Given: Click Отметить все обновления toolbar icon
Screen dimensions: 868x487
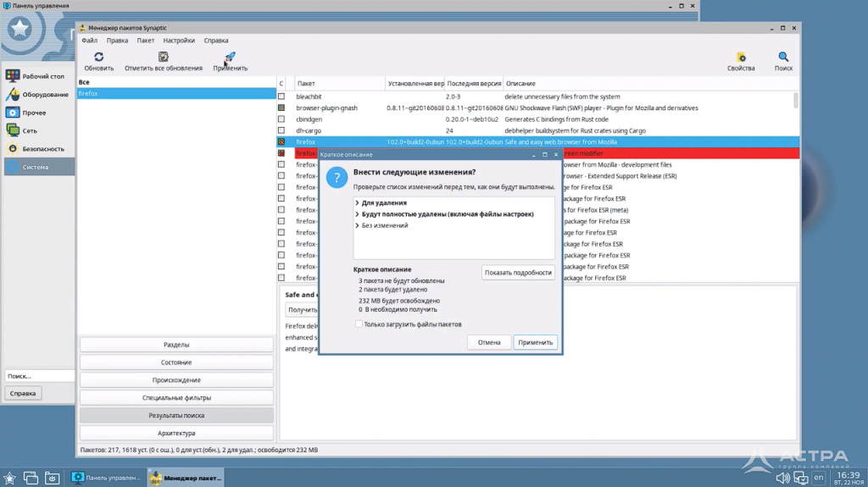Looking at the screenshot, I should (x=164, y=57).
